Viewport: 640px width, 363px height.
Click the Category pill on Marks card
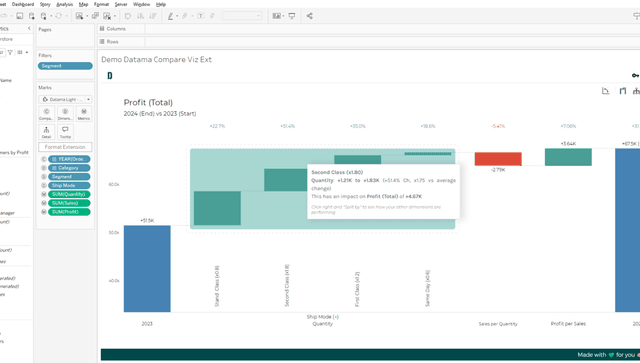69,168
